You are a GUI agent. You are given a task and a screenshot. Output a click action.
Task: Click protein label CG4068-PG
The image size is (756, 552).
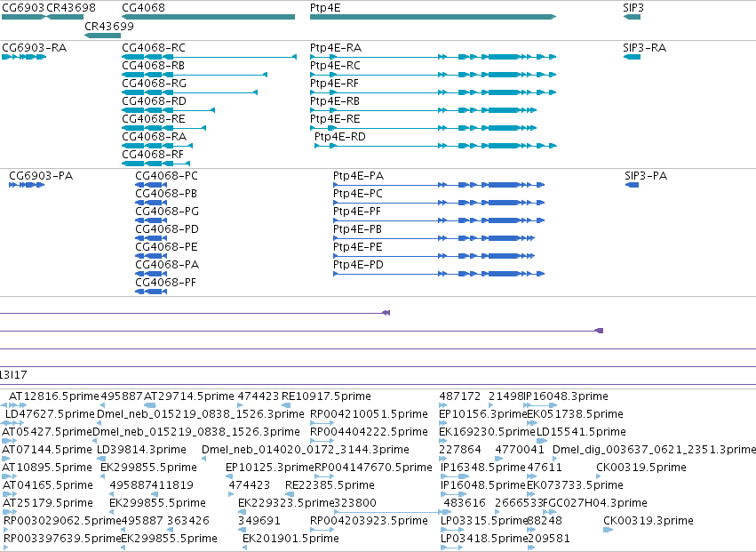click(167, 212)
